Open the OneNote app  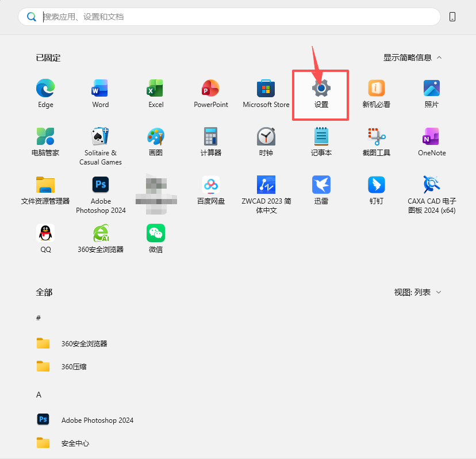[x=431, y=142]
